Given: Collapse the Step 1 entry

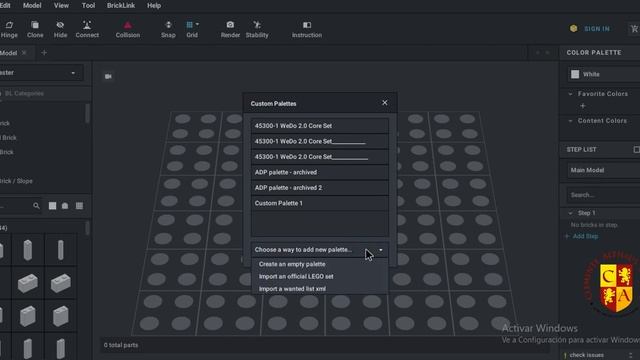Looking at the screenshot, I should [571, 213].
